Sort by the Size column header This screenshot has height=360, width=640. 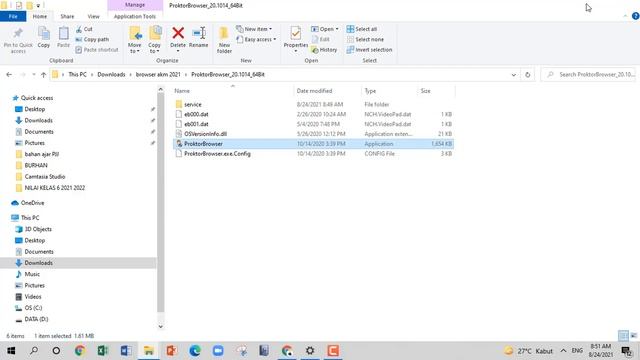pos(425,91)
